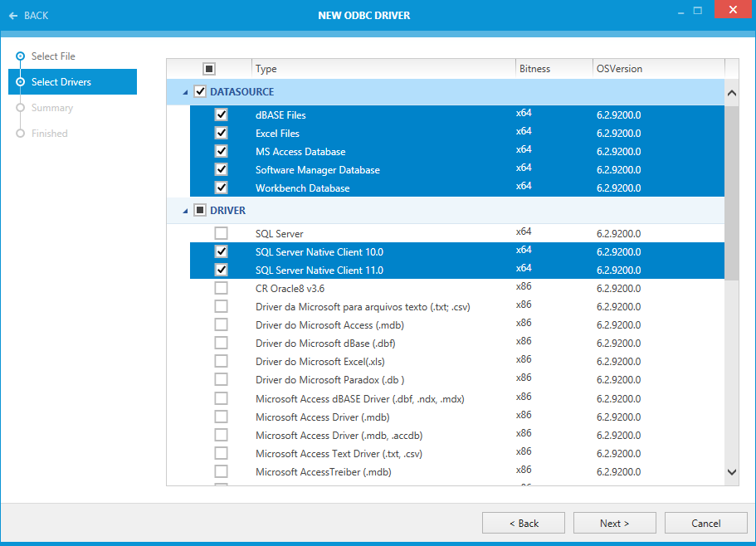Screen dimensions: 756x546
Task: Uncheck the Workbench Database entry
Action: click(221, 187)
